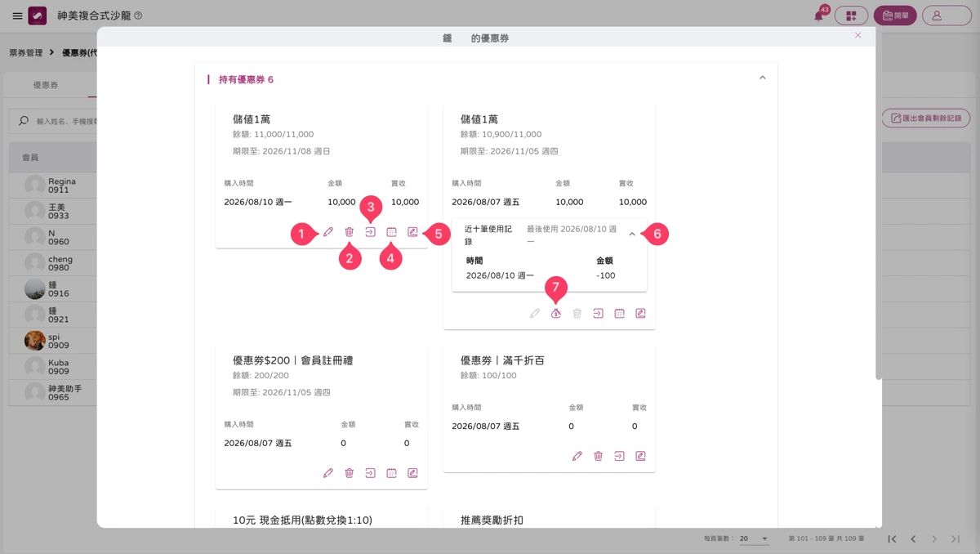Screen dimensions: 980x554
Task: Click the money bag icon on the 10,900/11,000 card
Action: (x=556, y=313)
